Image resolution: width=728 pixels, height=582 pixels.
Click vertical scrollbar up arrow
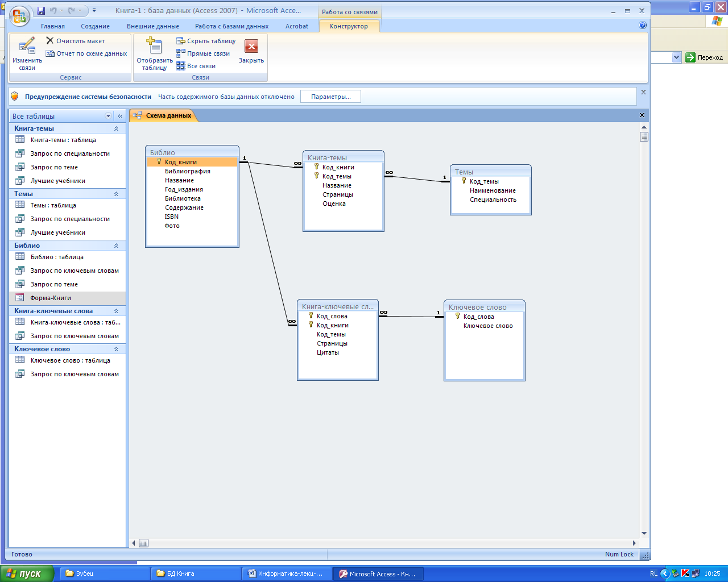[x=644, y=127]
